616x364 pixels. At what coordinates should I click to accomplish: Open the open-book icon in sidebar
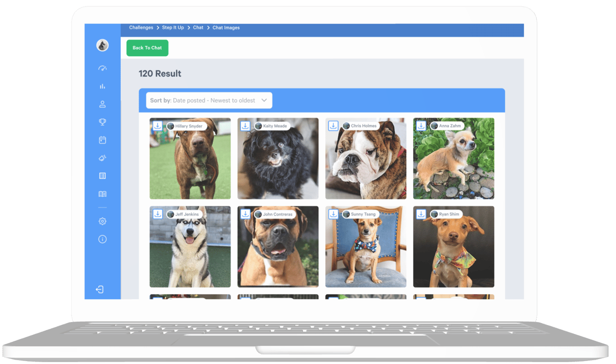(x=103, y=194)
